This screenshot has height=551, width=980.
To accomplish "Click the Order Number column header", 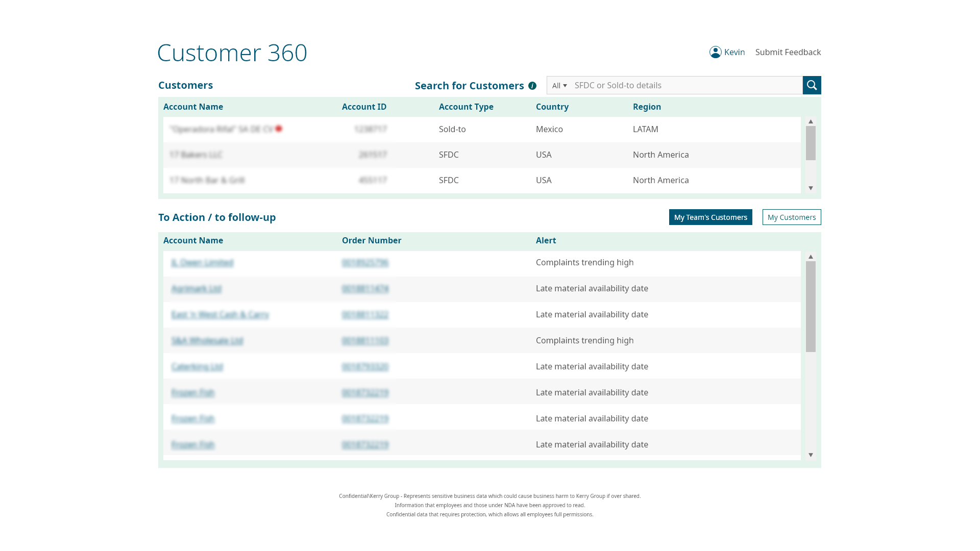I will [372, 240].
